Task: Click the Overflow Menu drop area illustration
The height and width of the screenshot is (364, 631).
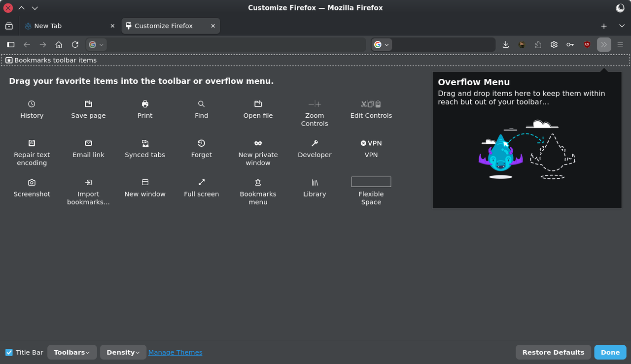Action: point(527,149)
